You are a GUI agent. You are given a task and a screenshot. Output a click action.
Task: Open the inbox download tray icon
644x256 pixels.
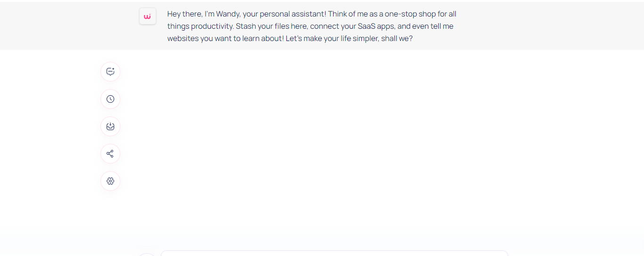coord(110,126)
